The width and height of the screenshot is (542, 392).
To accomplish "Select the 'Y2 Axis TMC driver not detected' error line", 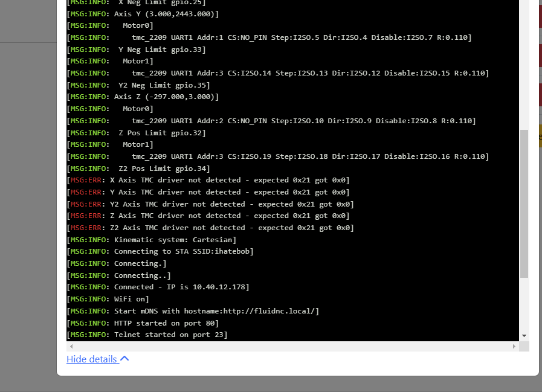I will [210, 204].
